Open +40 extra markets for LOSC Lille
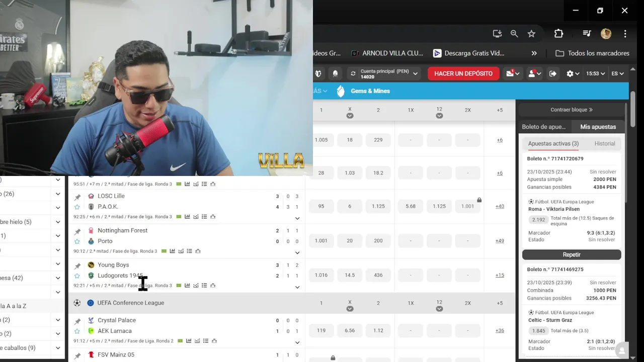 pos(500,206)
